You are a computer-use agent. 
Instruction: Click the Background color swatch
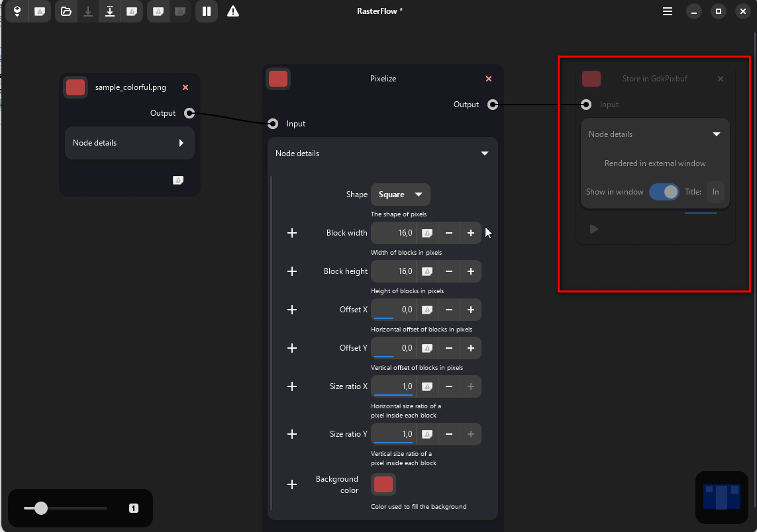click(x=383, y=484)
